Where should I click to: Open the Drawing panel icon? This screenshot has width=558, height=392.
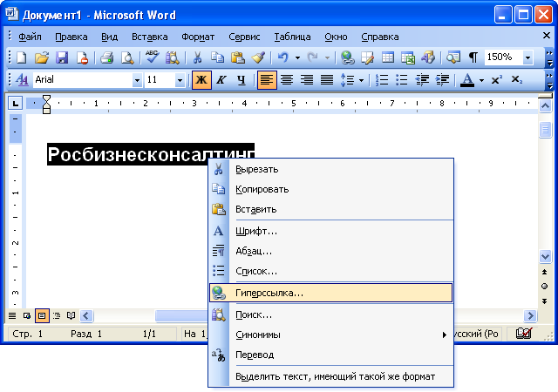coord(428,57)
